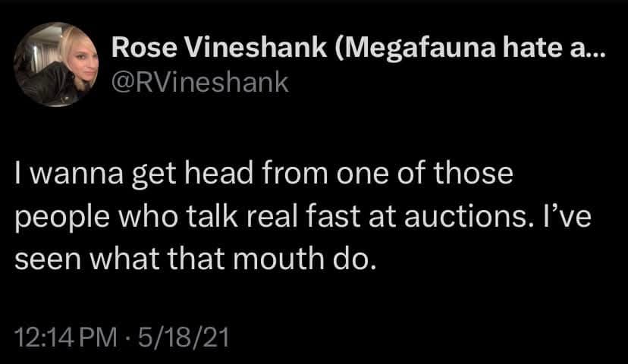Click the Rose Vineshank display name

point(219,47)
